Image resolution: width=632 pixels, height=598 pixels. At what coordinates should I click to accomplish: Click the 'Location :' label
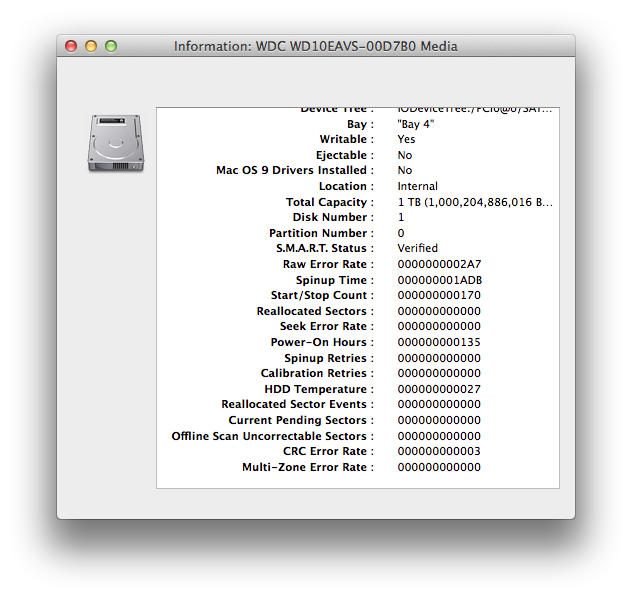347,186
